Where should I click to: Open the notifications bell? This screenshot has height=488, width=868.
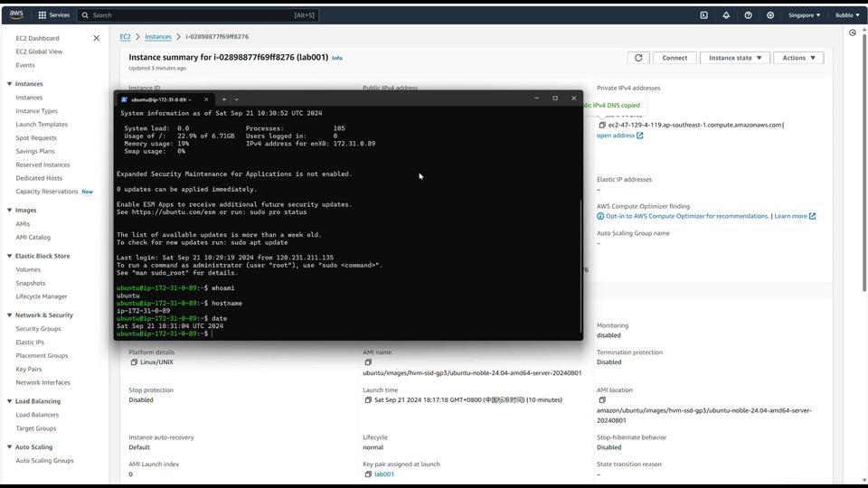point(726,15)
